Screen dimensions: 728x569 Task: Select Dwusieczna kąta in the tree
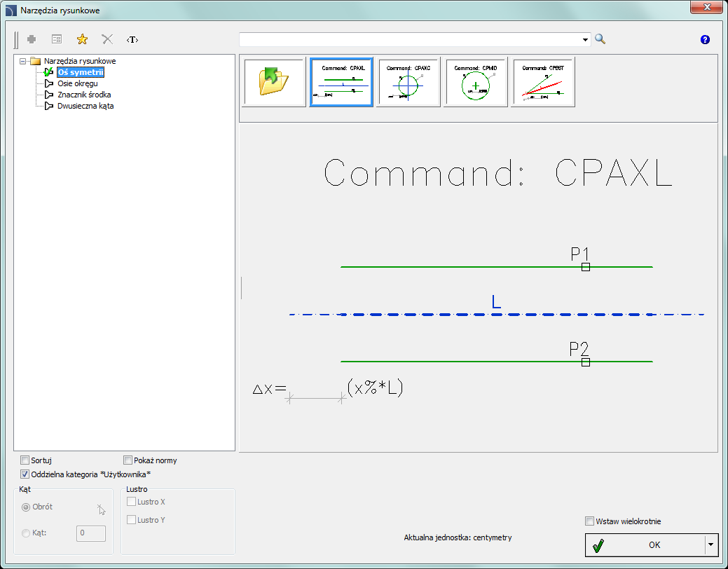85,106
